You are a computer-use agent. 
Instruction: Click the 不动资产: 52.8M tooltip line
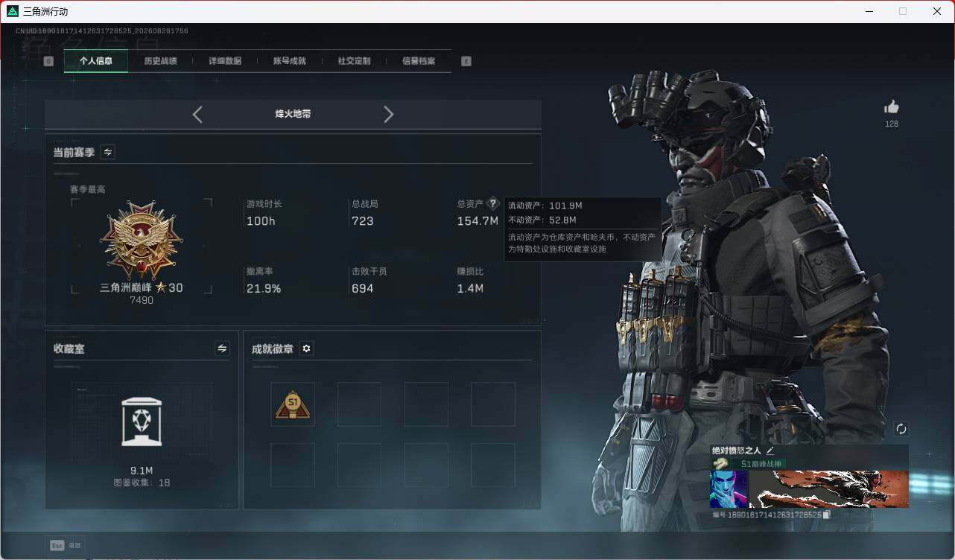[542, 220]
